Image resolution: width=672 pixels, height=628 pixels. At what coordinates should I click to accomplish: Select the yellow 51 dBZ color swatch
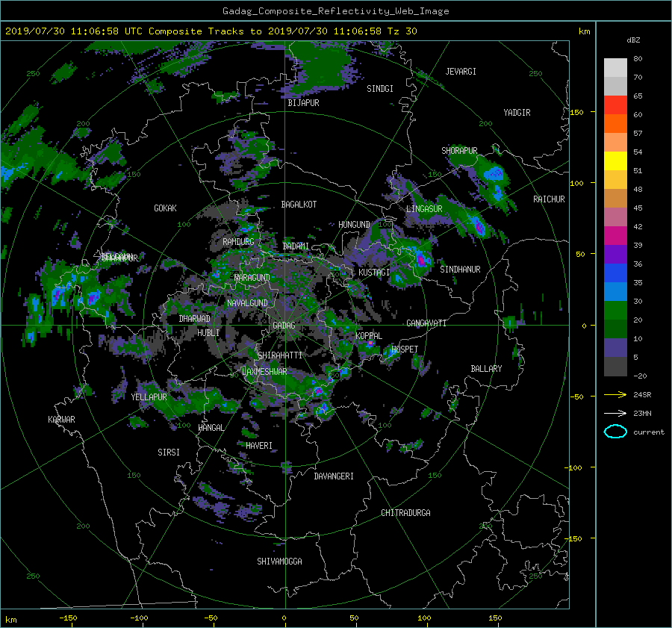pyautogui.click(x=615, y=161)
